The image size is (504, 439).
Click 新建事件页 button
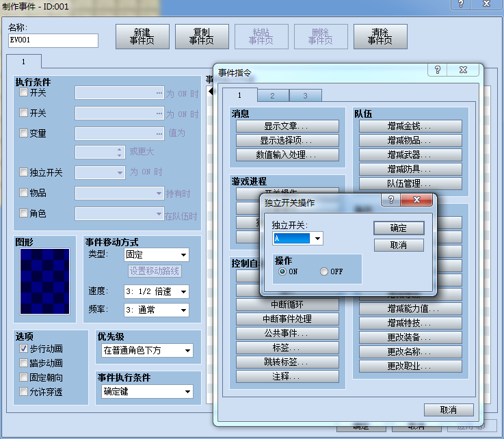[x=142, y=37]
